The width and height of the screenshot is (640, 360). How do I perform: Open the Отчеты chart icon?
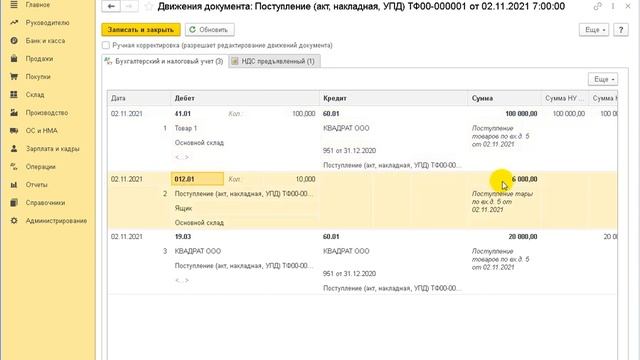pos(14,185)
